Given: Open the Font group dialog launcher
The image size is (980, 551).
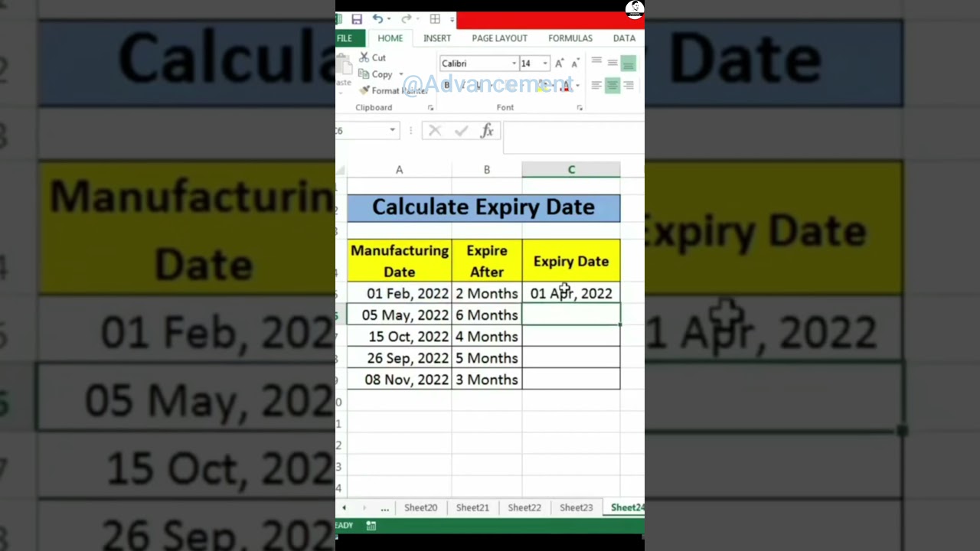Looking at the screenshot, I should click(x=580, y=108).
